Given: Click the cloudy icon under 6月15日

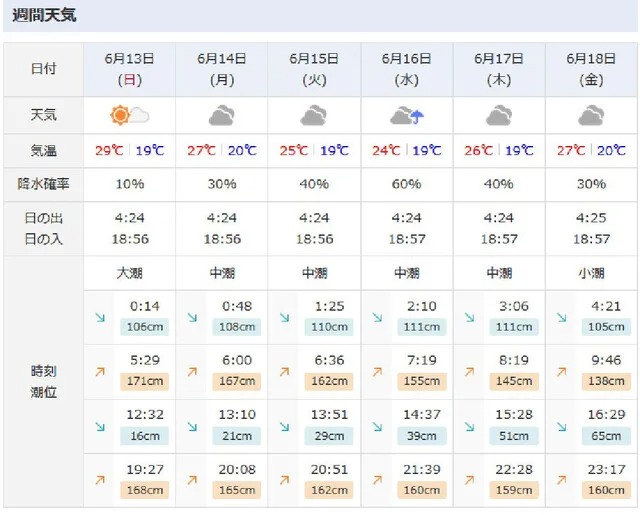Looking at the screenshot, I should (x=313, y=115).
